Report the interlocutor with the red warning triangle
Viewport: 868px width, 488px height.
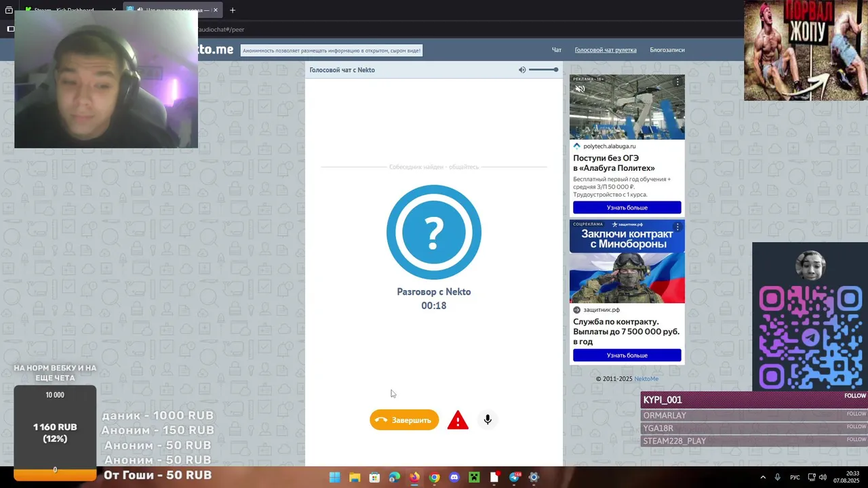(458, 420)
